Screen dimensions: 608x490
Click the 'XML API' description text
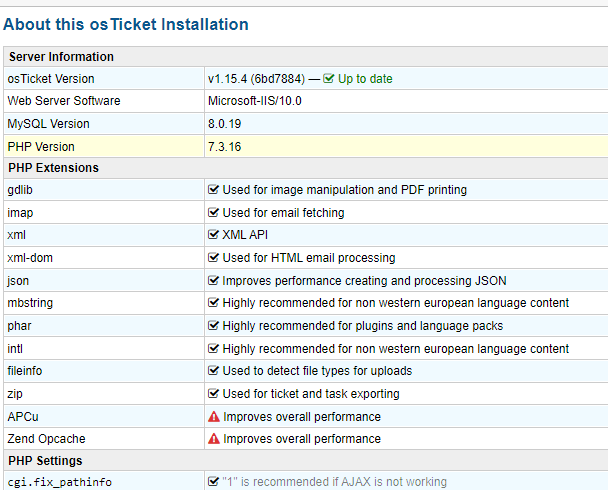[245, 235]
